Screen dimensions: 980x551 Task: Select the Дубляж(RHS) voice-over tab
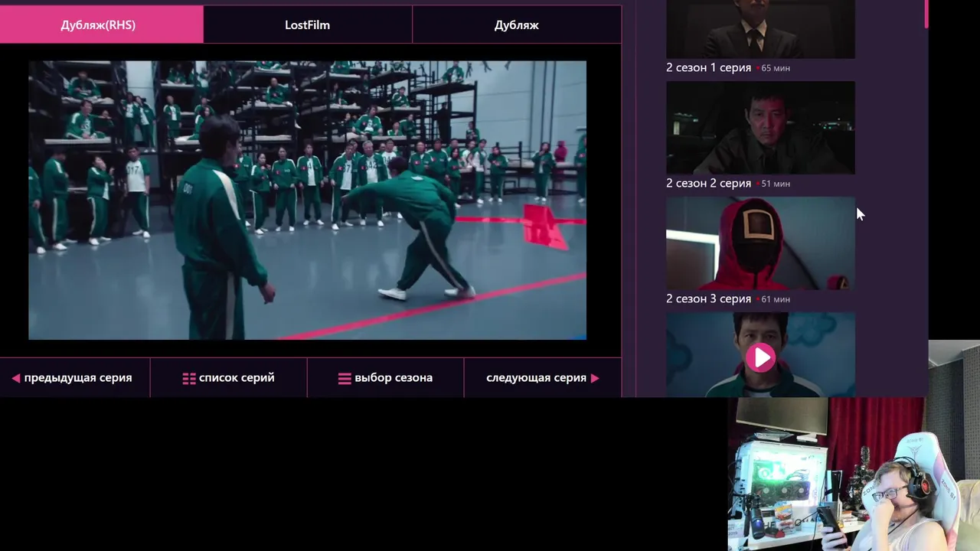(x=102, y=24)
